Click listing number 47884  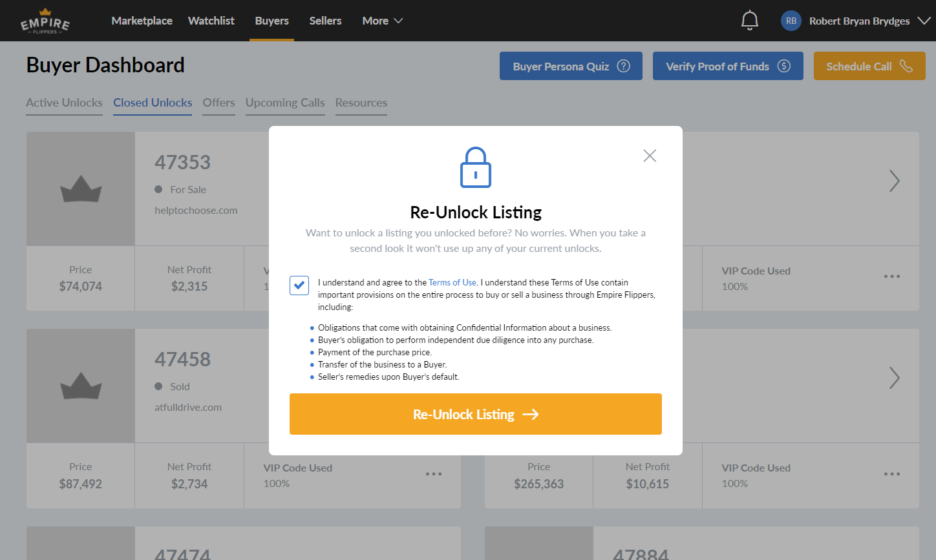(641, 554)
